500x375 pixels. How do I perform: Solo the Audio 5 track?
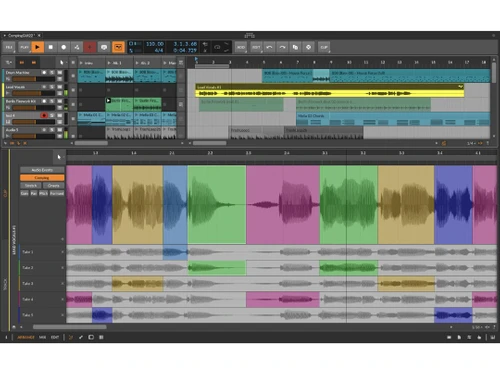pos(52,130)
